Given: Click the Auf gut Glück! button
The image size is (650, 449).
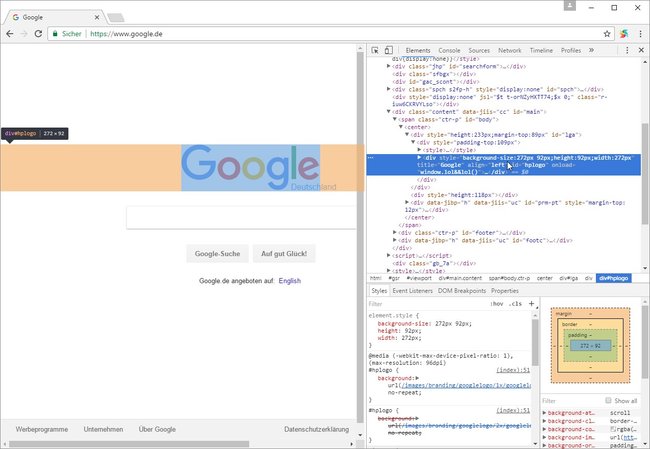Looking at the screenshot, I should pyautogui.click(x=284, y=254).
